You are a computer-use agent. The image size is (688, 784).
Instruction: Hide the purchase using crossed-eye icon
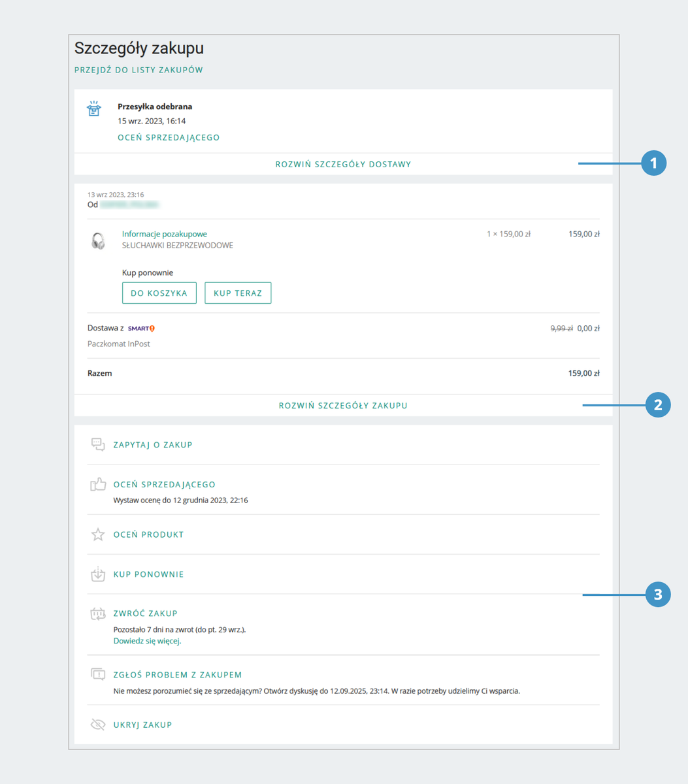tap(98, 725)
